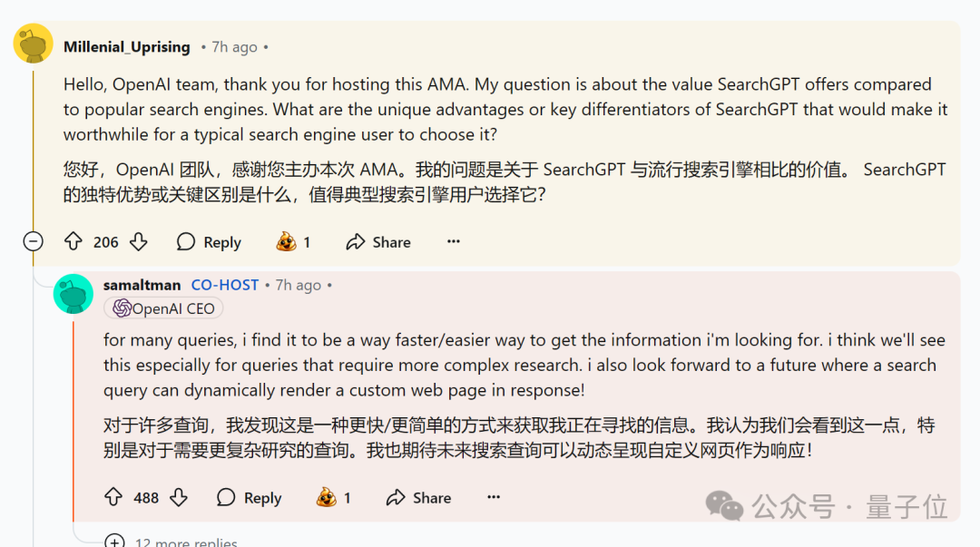Click award icon on samaltman's reply
980x547 pixels.
(327, 497)
